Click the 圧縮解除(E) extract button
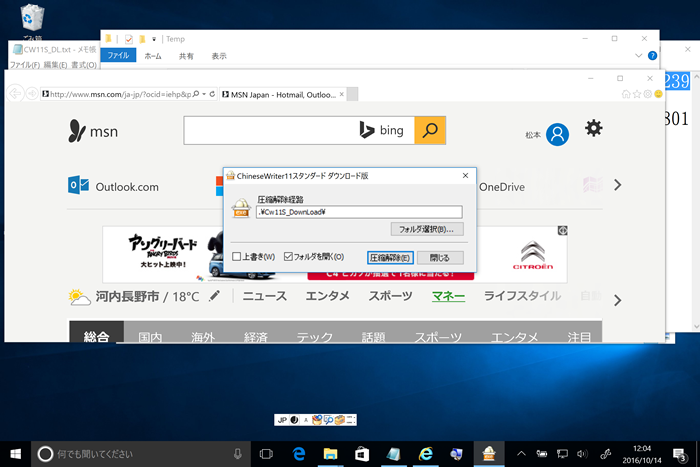The width and height of the screenshot is (700, 467). (x=390, y=258)
